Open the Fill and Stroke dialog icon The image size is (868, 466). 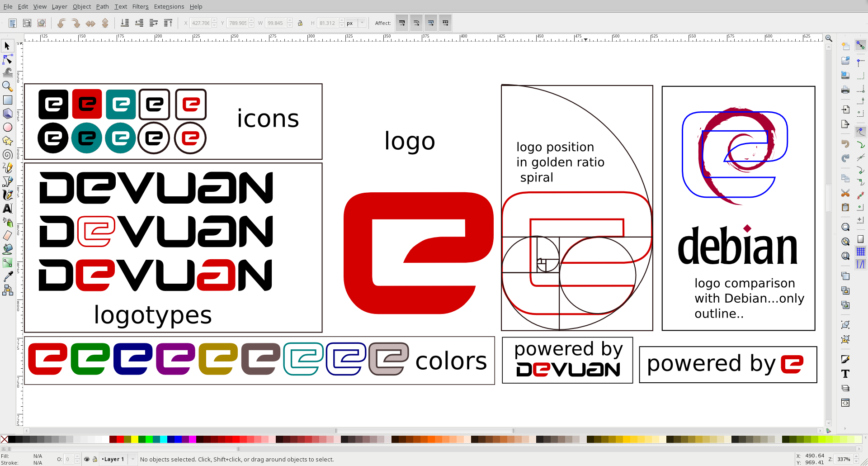coord(845,359)
